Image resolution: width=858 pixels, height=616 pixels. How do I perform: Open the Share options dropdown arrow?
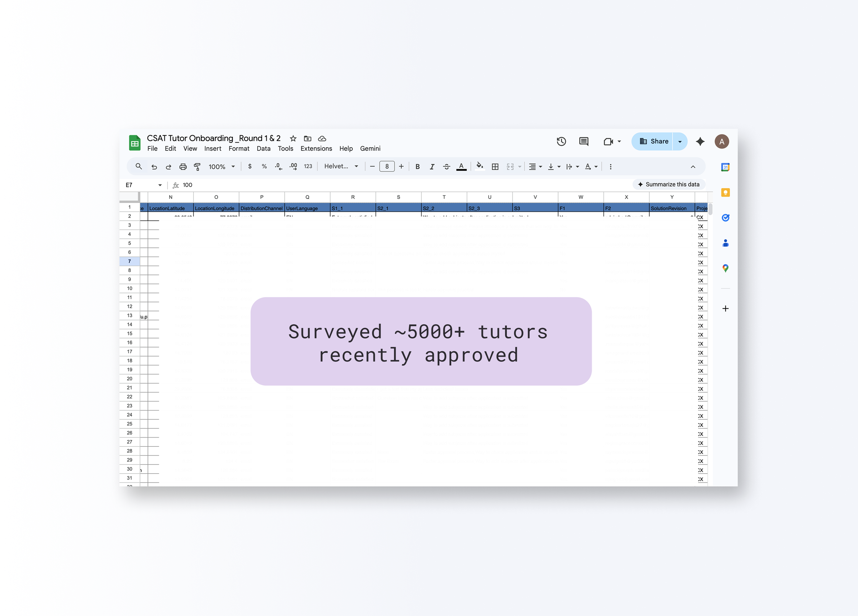(680, 141)
